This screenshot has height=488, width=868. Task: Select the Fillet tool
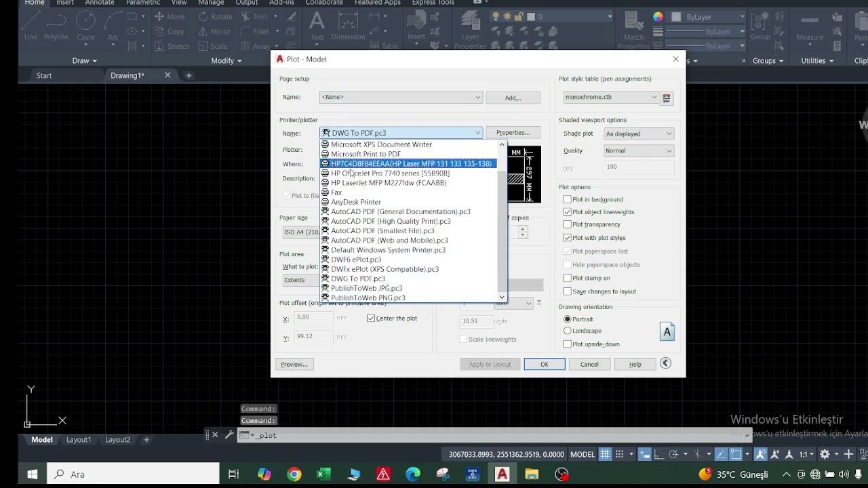pyautogui.click(x=255, y=31)
